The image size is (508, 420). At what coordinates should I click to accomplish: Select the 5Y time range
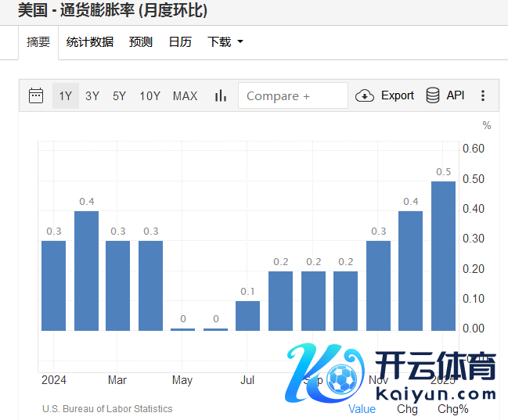(x=119, y=96)
